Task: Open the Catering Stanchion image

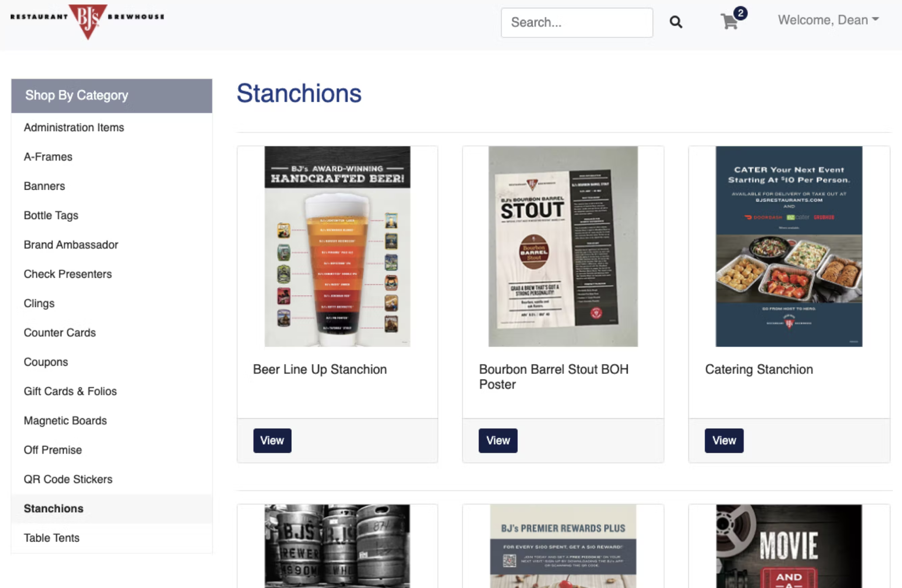Action: pos(789,246)
